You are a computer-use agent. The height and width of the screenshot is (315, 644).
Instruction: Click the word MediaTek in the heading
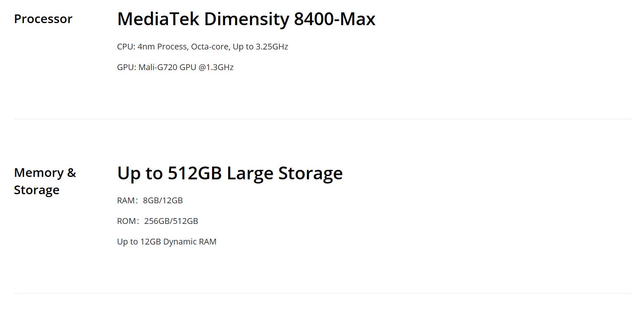(x=159, y=19)
